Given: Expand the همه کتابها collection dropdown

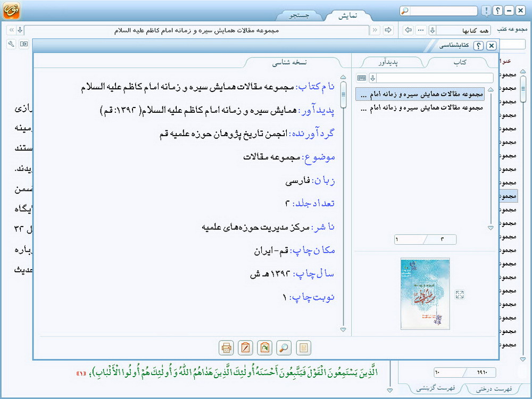Looking at the screenshot, I should (433, 30).
